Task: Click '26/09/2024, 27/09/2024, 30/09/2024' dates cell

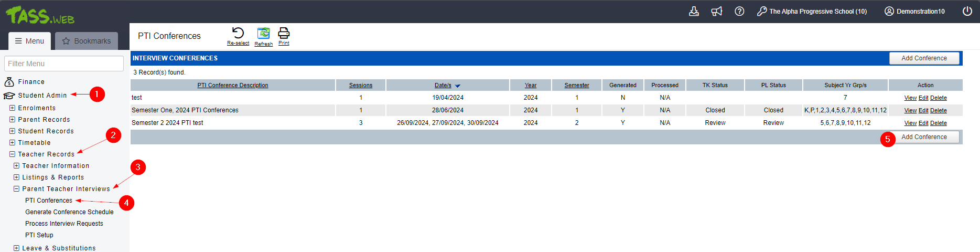Action: pyautogui.click(x=448, y=123)
